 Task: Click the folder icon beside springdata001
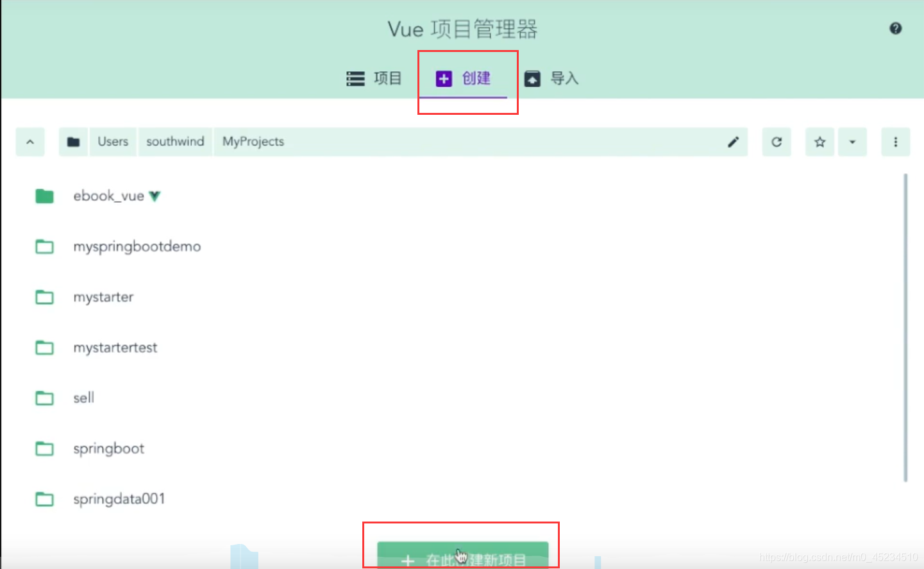(44, 499)
